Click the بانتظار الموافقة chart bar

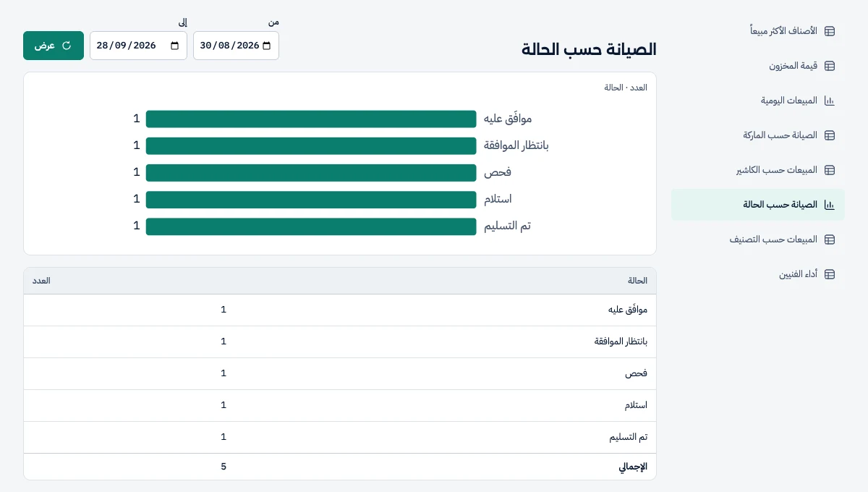tap(311, 145)
